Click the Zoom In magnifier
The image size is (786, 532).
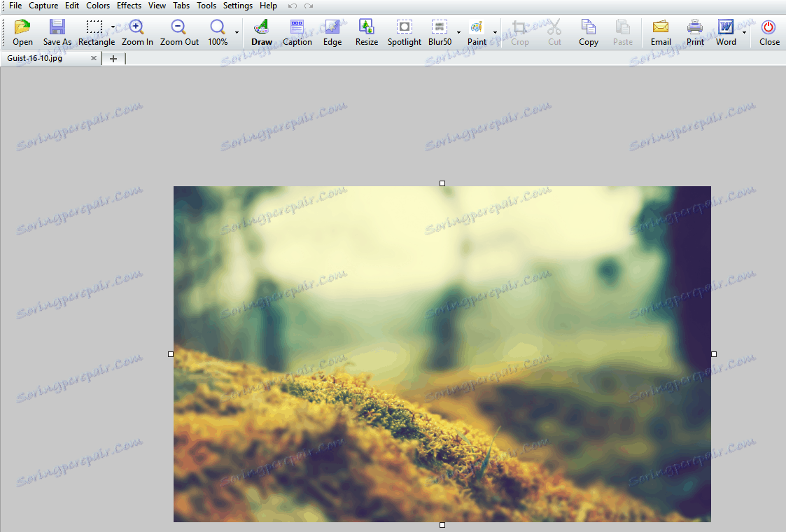pos(137,33)
